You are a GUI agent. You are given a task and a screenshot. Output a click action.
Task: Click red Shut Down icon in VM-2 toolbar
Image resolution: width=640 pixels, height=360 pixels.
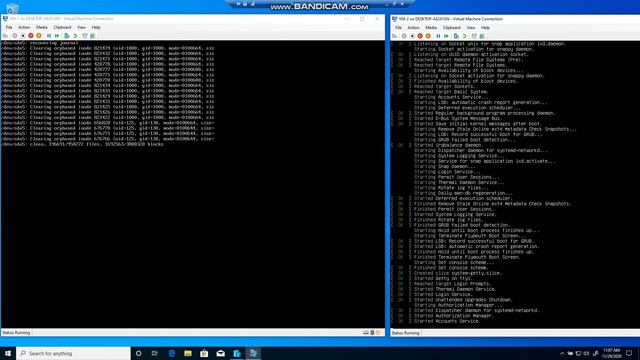click(420, 36)
